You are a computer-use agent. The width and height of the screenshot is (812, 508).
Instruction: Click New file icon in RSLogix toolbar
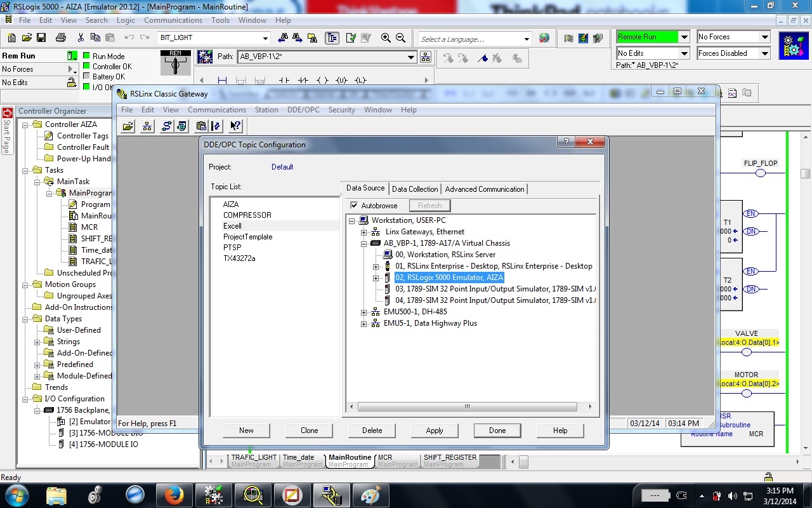coord(11,38)
